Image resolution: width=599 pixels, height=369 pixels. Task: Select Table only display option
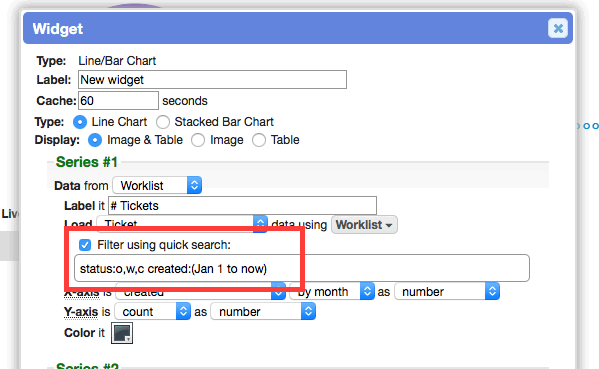(259, 140)
